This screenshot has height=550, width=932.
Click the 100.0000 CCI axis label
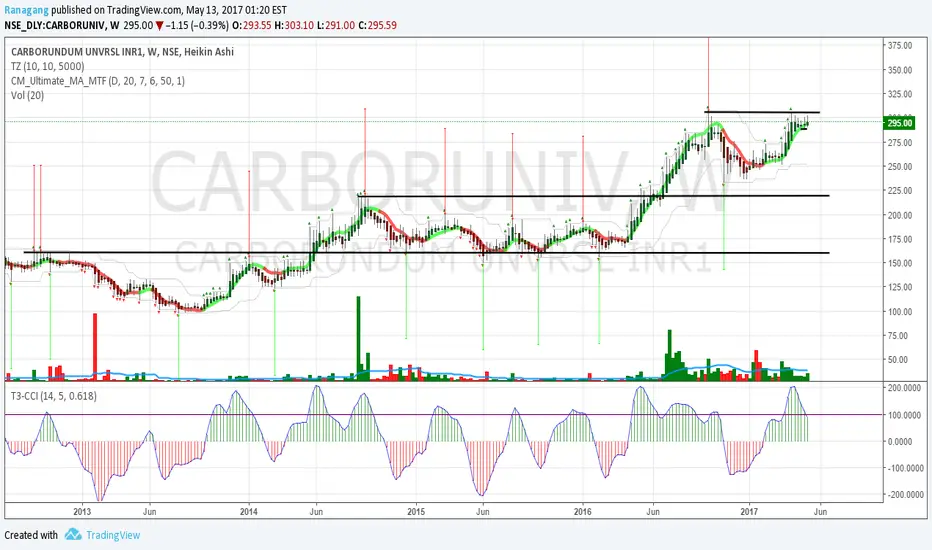904,415
